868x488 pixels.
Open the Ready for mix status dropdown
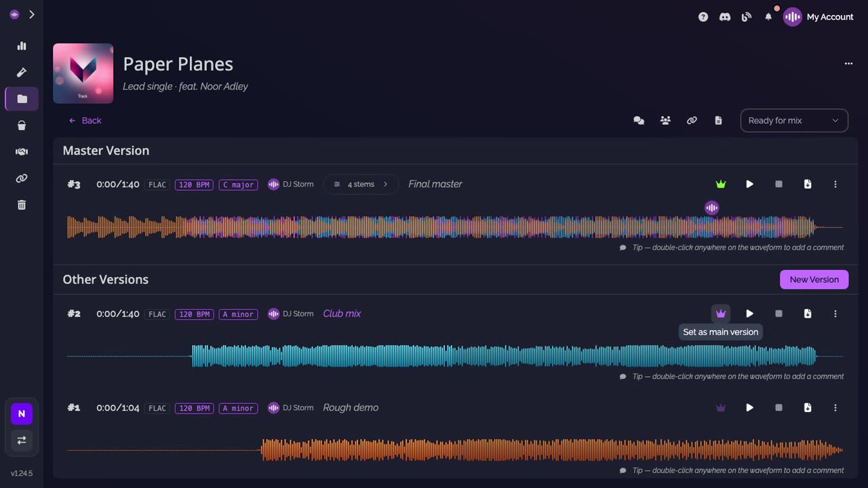[x=794, y=121]
